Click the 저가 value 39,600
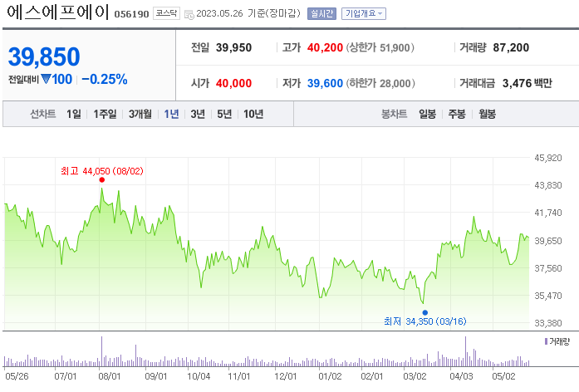The width and height of the screenshot is (579, 392). tap(325, 83)
